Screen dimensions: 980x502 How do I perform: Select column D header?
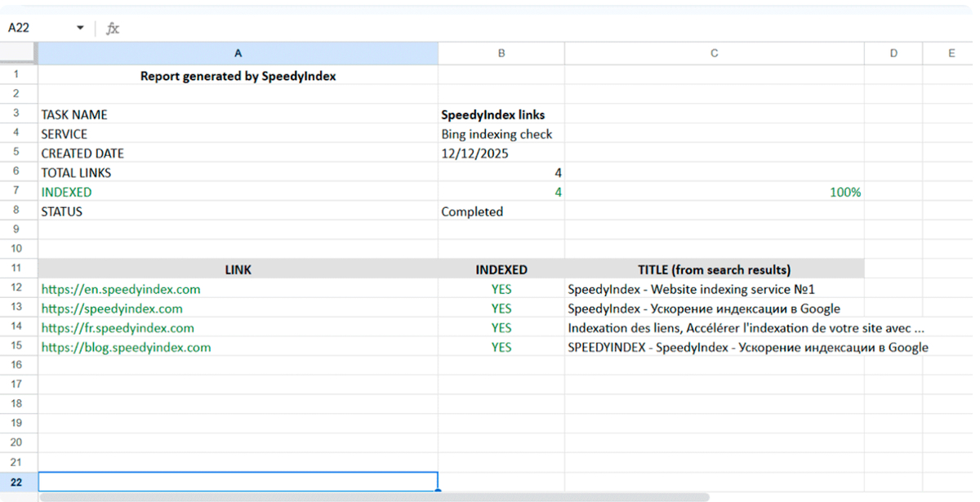(x=893, y=53)
